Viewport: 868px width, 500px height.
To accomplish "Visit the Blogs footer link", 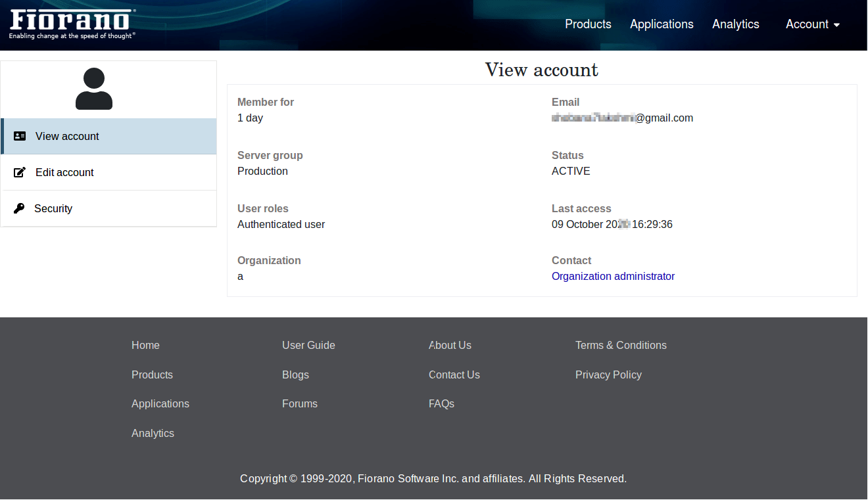I will [295, 375].
